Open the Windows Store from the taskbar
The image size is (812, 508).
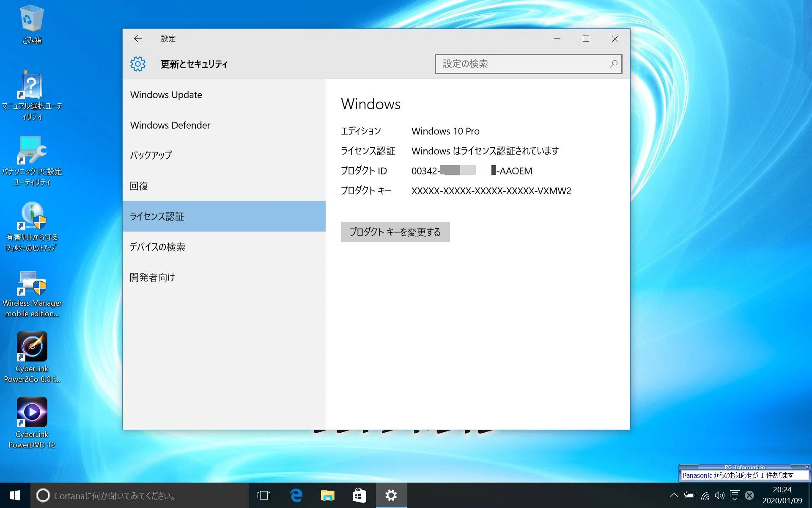tap(359, 495)
